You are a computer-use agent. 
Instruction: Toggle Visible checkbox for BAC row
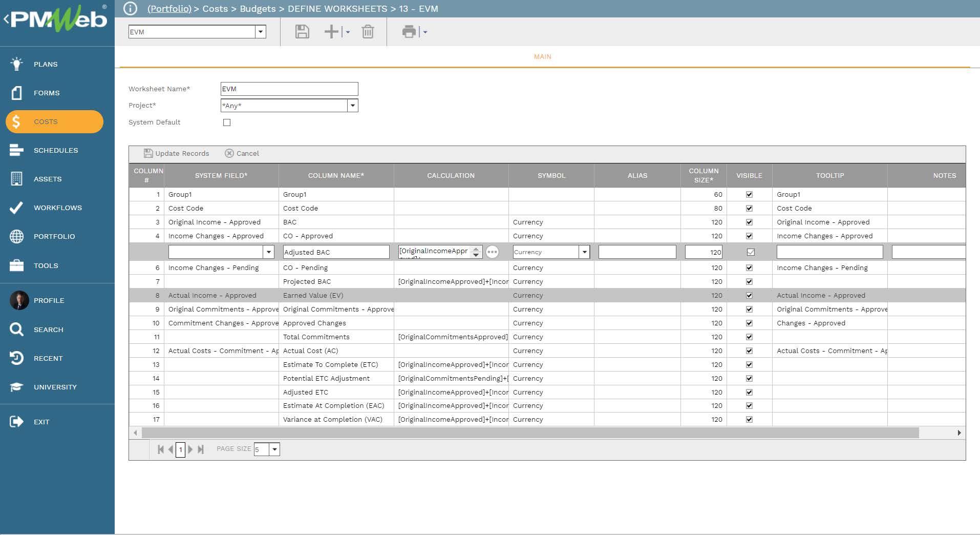tap(750, 222)
